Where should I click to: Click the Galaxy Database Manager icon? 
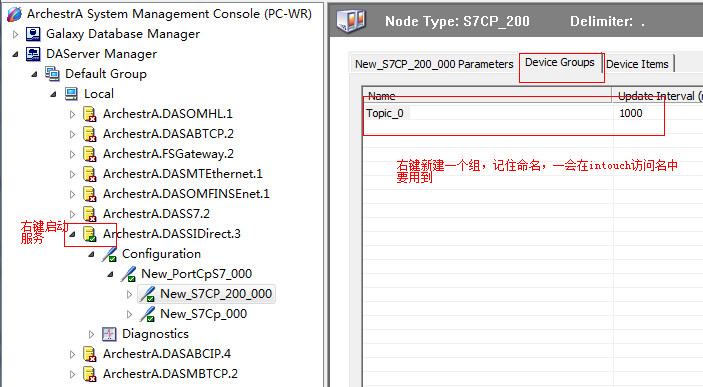tap(33, 34)
